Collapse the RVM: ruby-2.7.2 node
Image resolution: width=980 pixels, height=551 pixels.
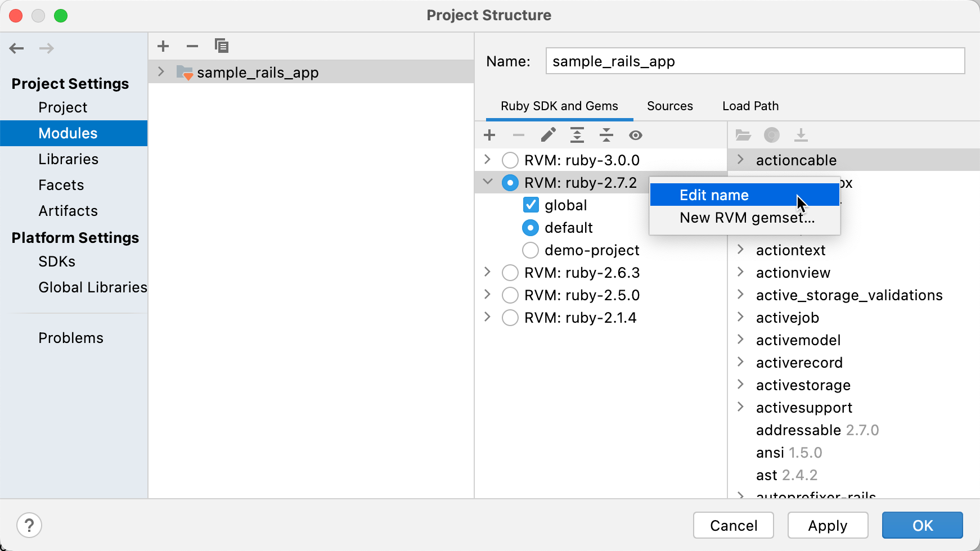(x=488, y=182)
